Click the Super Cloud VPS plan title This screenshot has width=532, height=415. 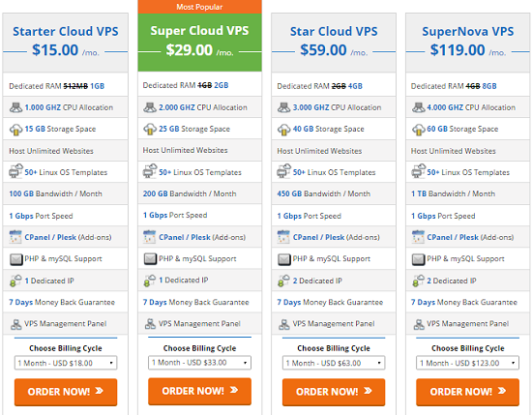(x=199, y=31)
